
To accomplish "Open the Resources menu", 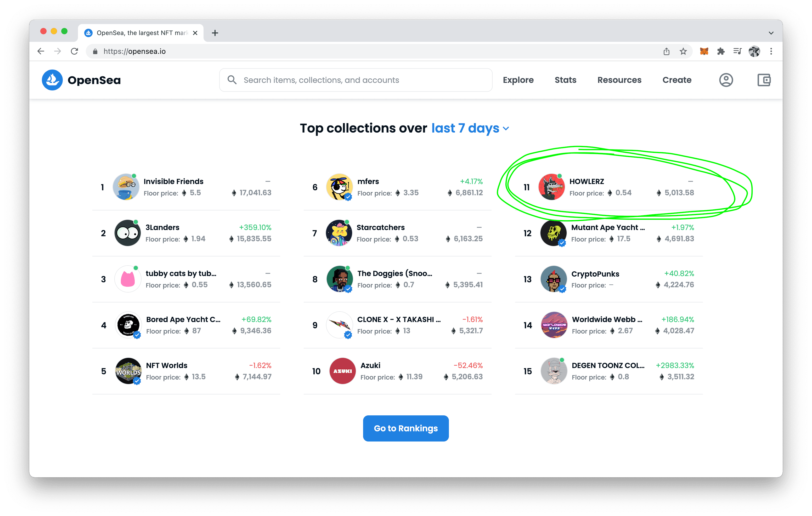I will 619,80.
